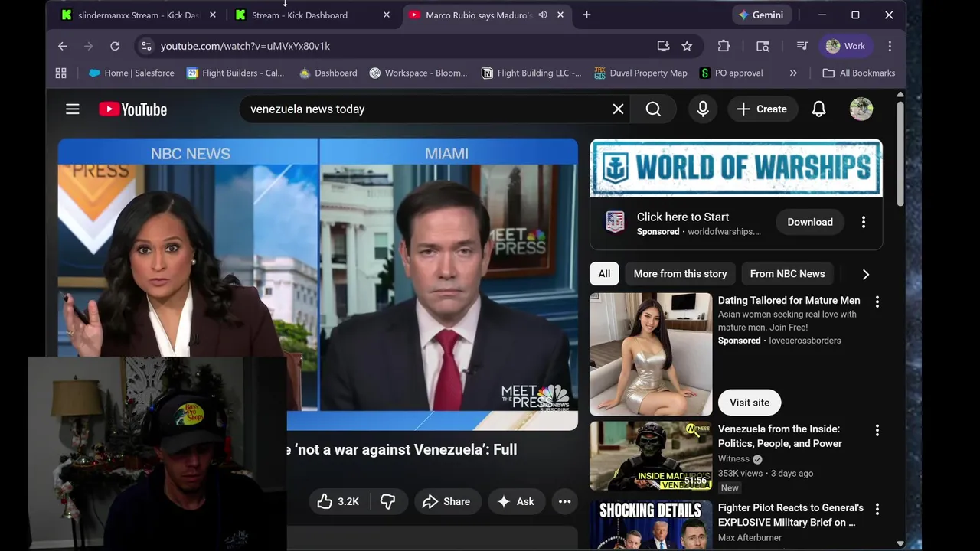The image size is (980, 551).
Task: Open the Flight Building LLC bookmark
Action: click(531, 73)
